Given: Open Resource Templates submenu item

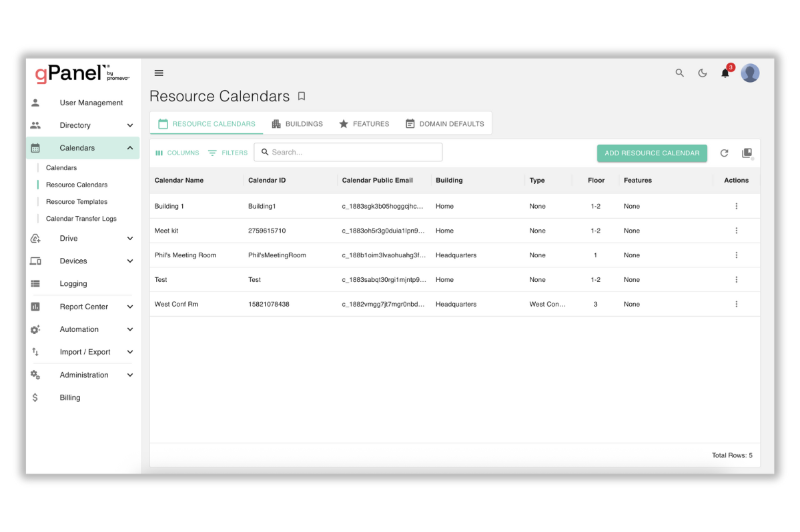Looking at the screenshot, I should 77,202.
